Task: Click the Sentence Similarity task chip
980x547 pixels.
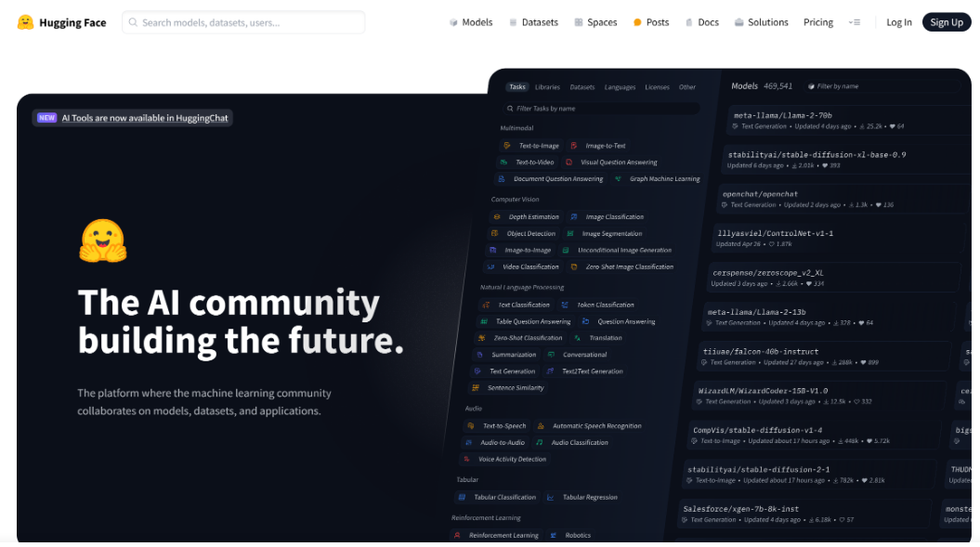Action: 508,387
